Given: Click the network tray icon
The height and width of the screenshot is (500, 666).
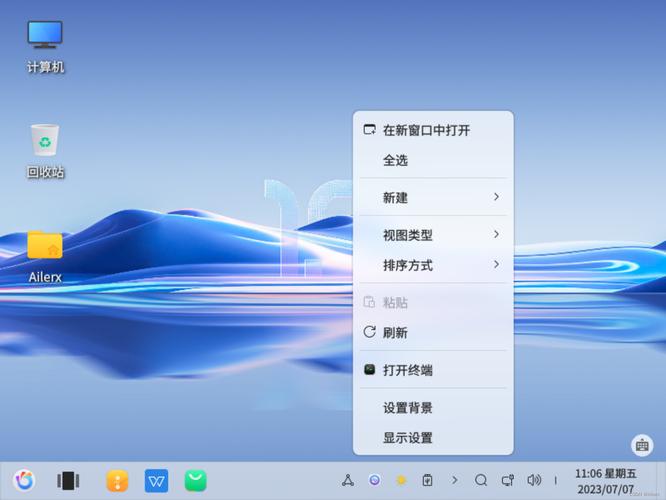Looking at the screenshot, I should [x=348, y=480].
